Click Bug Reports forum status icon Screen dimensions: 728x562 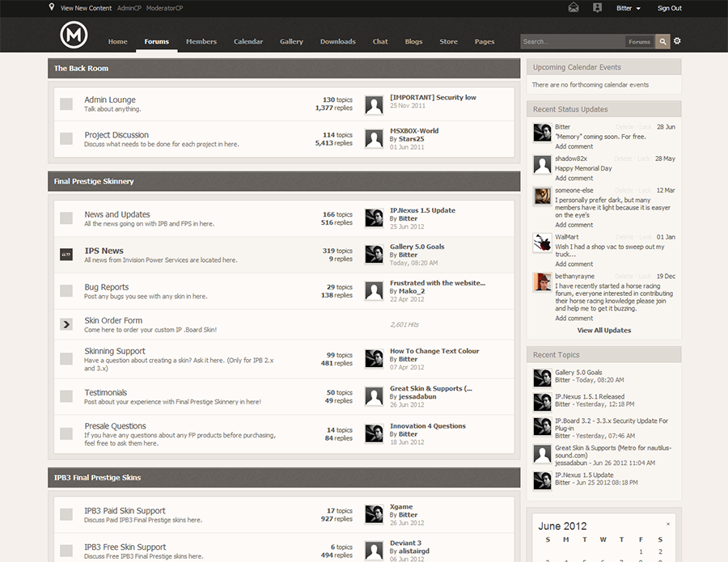[66, 291]
